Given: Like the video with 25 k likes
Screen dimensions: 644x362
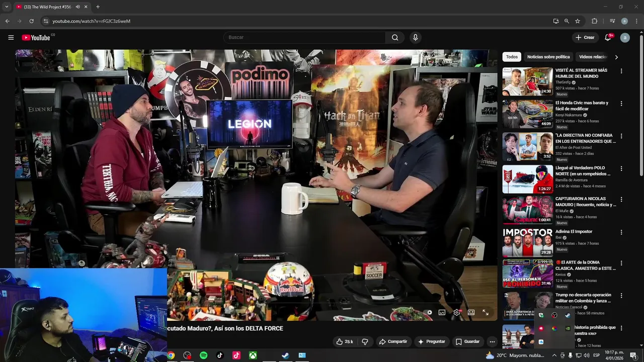Looking at the screenshot, I should click(345, 341).
